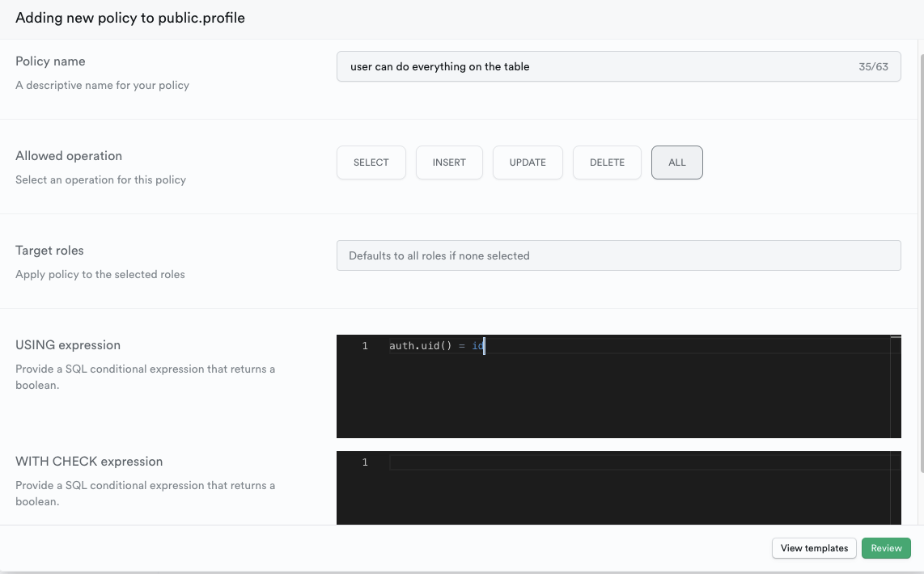Open the Target roles selector

point(619,255)
